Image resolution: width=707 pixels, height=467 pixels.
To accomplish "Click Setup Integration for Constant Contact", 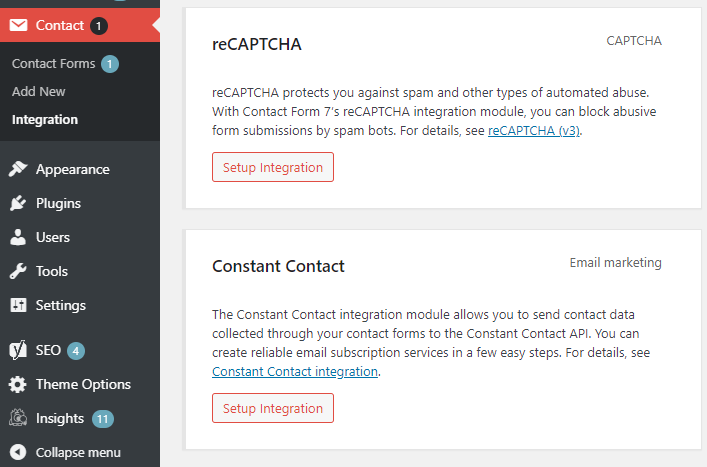I will 273,408.
